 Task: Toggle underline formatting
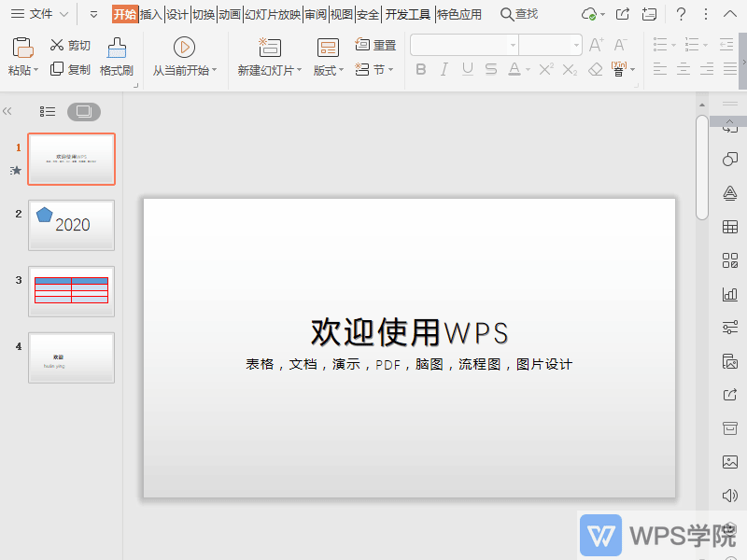(467, 68)
